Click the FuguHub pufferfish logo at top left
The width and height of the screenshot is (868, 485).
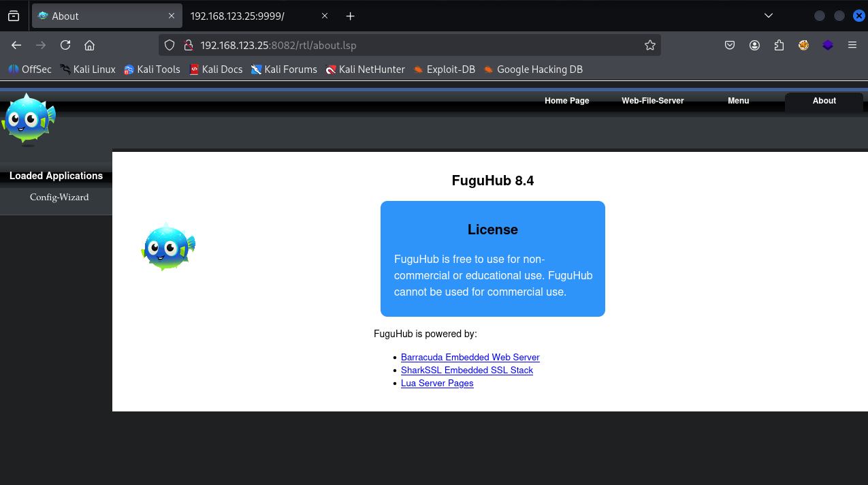point(28,119)
